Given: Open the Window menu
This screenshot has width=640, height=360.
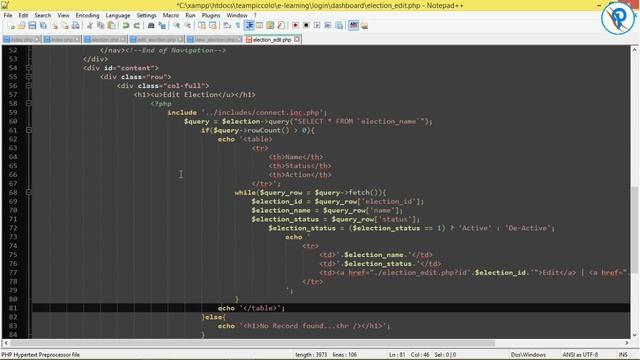Looking at the screenshot, I should coord(237,16).
